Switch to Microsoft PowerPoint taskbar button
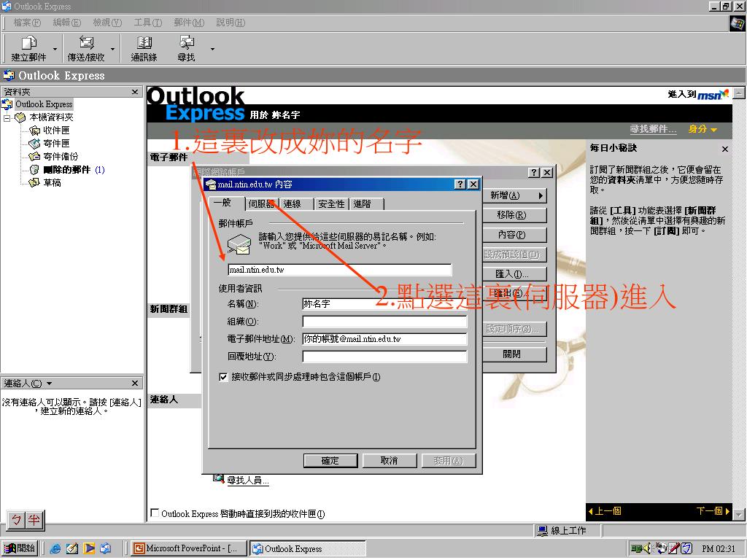Screen dimensions: 747x560 189,548
